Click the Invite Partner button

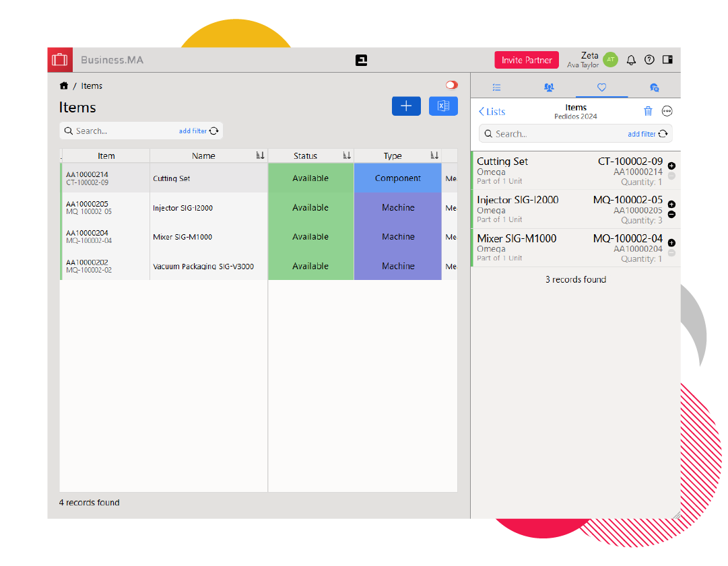tap(526, 60)
